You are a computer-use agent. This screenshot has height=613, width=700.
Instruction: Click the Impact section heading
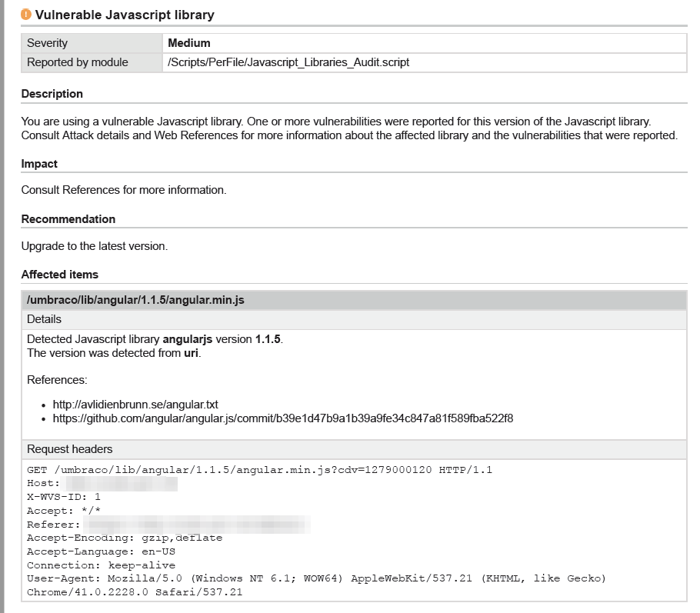[39, 164]
